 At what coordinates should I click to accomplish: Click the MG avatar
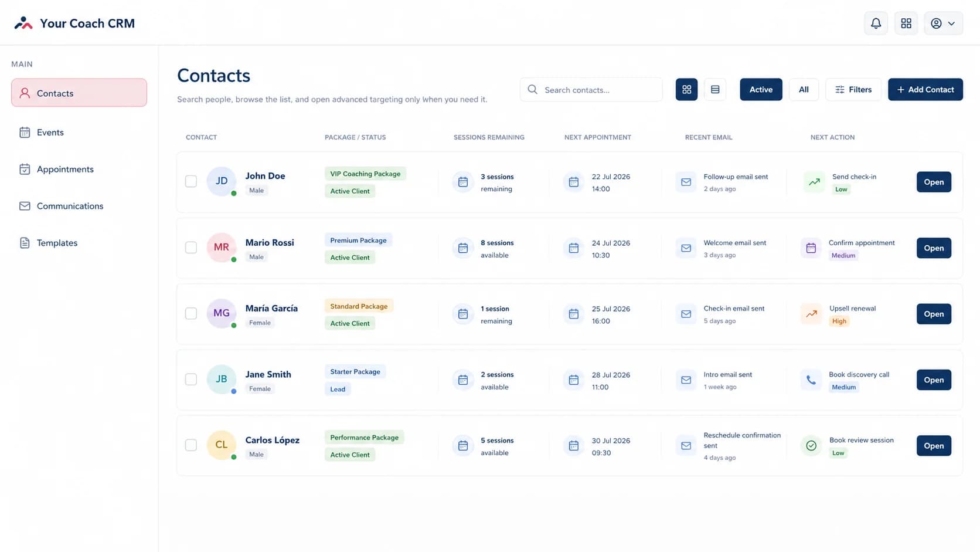click(x=222, y=313)
